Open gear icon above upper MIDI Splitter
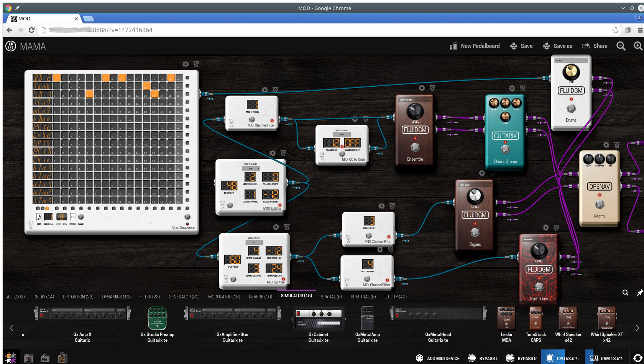Viewport: 644px width, 364px height. point(273,153)
